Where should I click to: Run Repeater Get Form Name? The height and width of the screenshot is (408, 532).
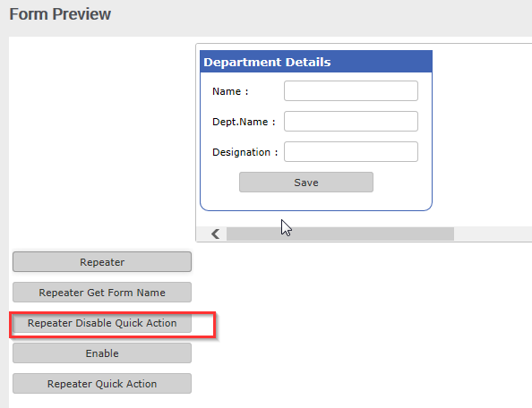pos(102,293)
